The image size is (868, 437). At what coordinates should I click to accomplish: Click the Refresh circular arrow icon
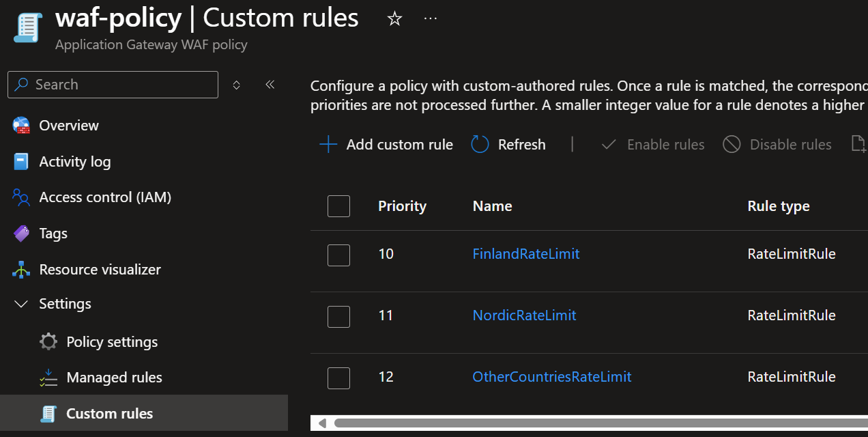(480, 144)
